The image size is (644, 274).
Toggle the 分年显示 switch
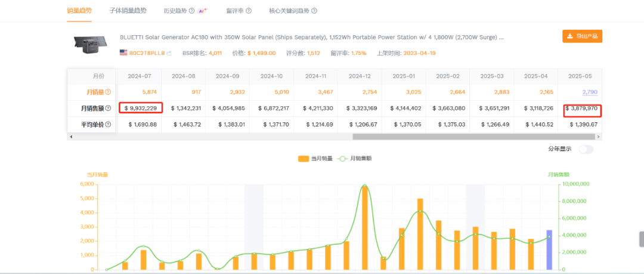[x=586, y=149]
